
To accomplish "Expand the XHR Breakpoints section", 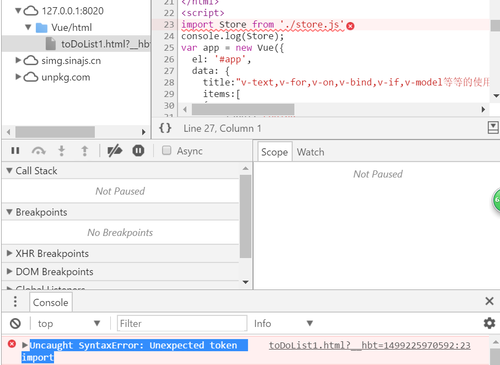I will coord(9,253).
